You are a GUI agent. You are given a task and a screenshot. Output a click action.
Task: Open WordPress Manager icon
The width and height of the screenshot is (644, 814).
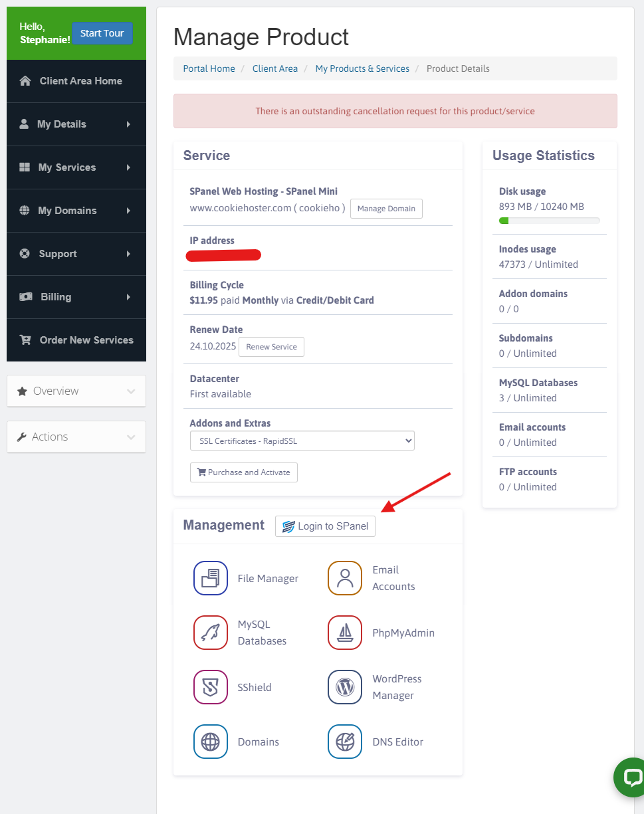344,687
